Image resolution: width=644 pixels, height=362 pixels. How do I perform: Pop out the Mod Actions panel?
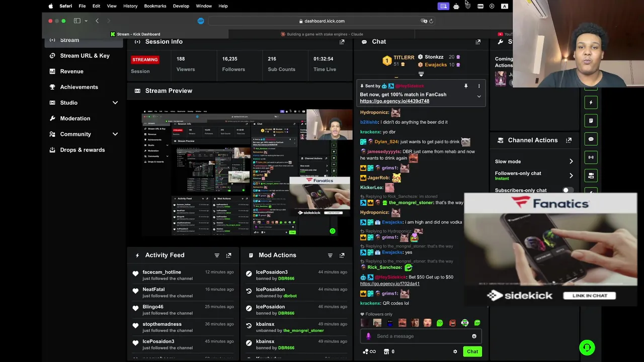point(342,255)
